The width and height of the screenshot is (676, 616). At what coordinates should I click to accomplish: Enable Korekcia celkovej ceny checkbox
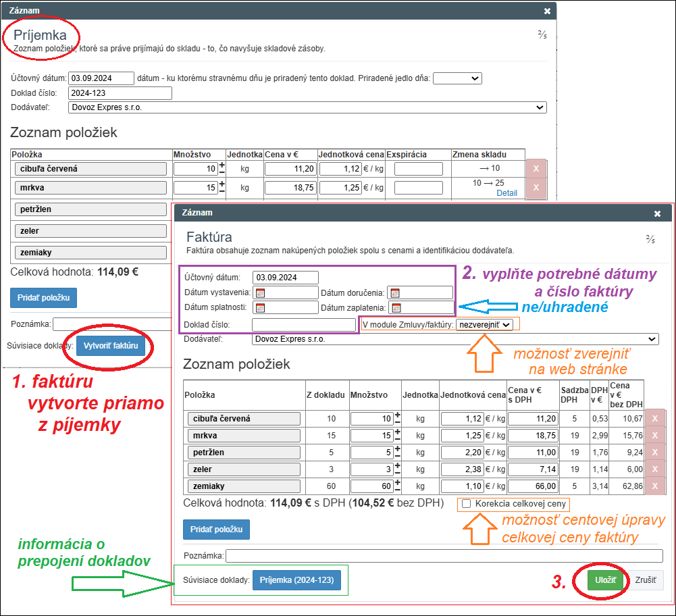466,504
